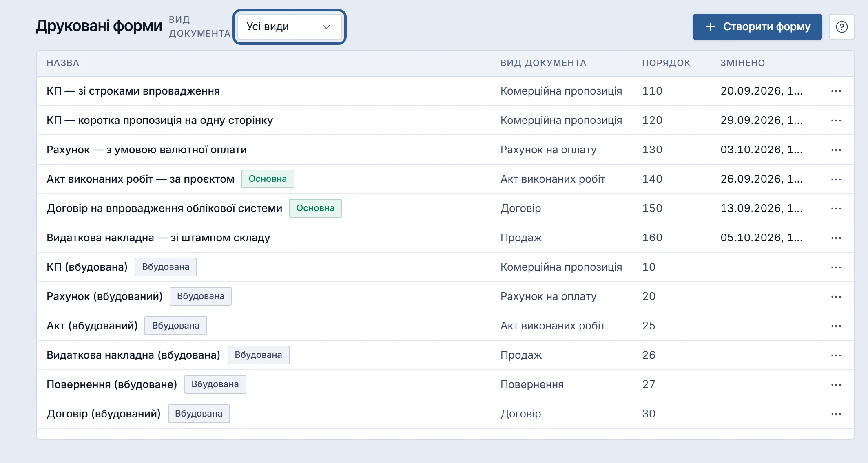This screenshot has height=463, width=868.
Task: Click the «Друковані форми» page heading
Action: tap(99, 26)
